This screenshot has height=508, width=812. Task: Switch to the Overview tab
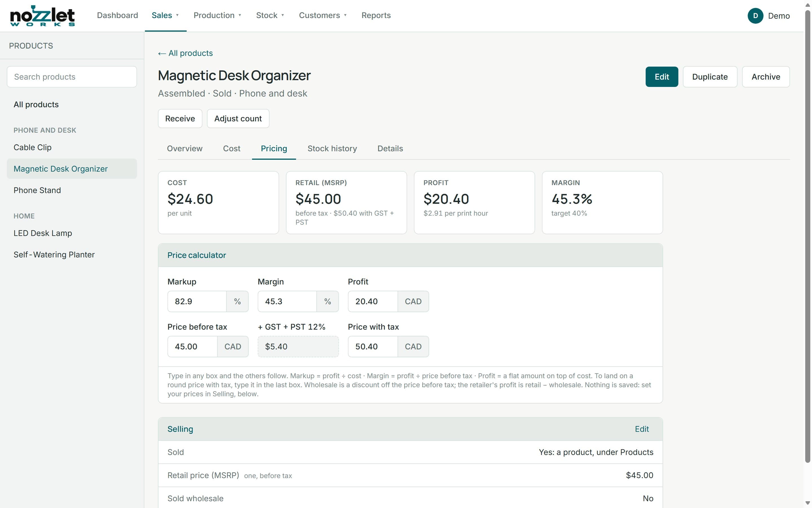click(185, 148)
